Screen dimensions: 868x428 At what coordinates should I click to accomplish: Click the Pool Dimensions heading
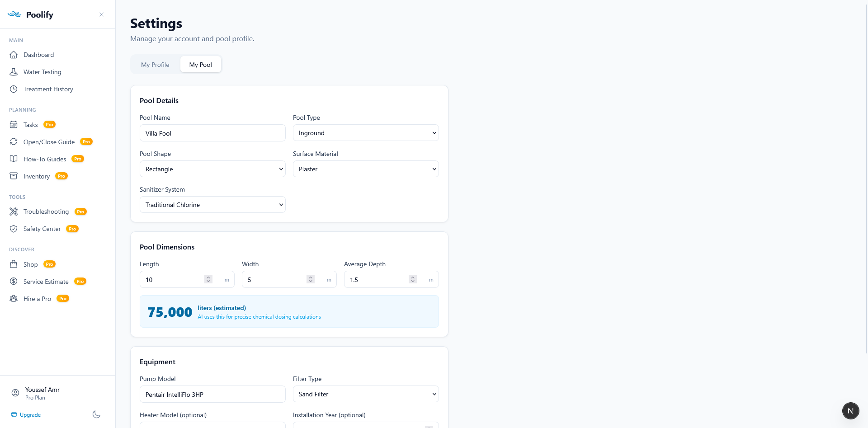click(x=167, y=247)
